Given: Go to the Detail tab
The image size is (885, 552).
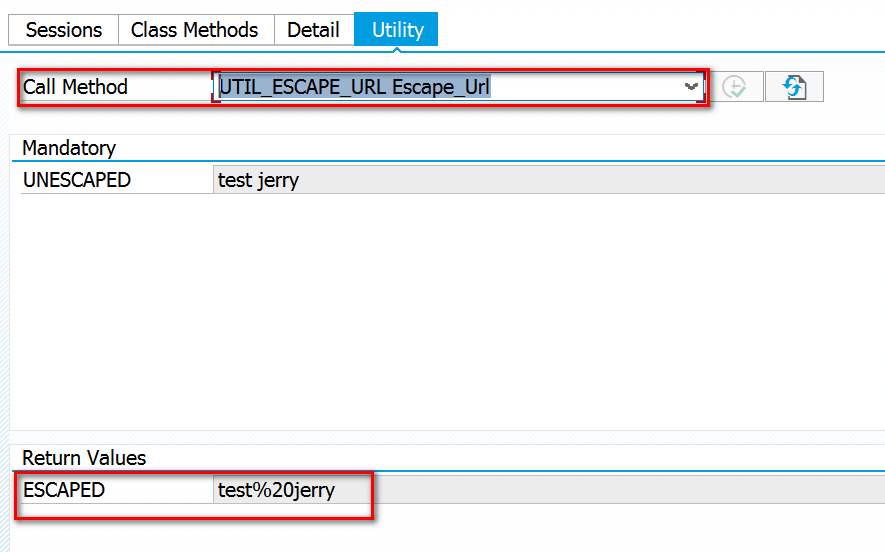Looking at the screenshot, I should 313,30.
